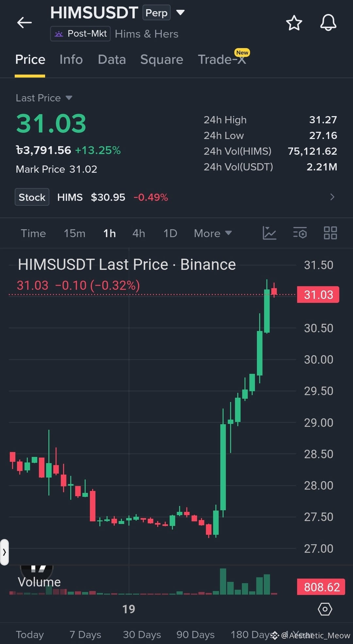353x644 pixels.
Task: Open chart settings hexagon icon
Action: click(325, 609)
